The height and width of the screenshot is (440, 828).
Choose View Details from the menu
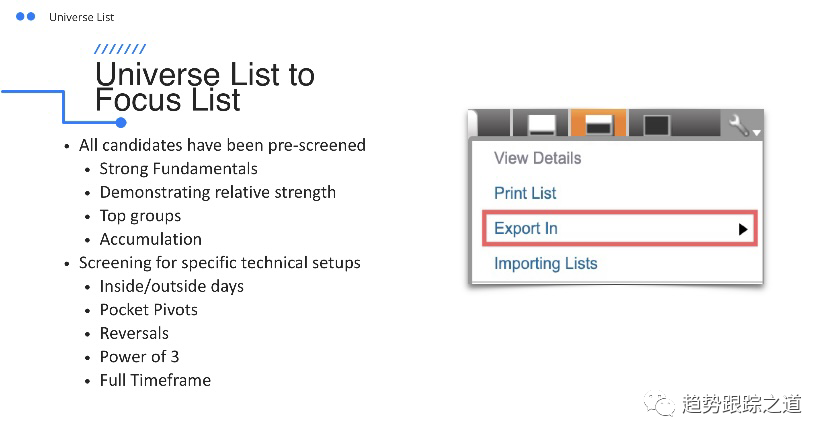[537, 158]
